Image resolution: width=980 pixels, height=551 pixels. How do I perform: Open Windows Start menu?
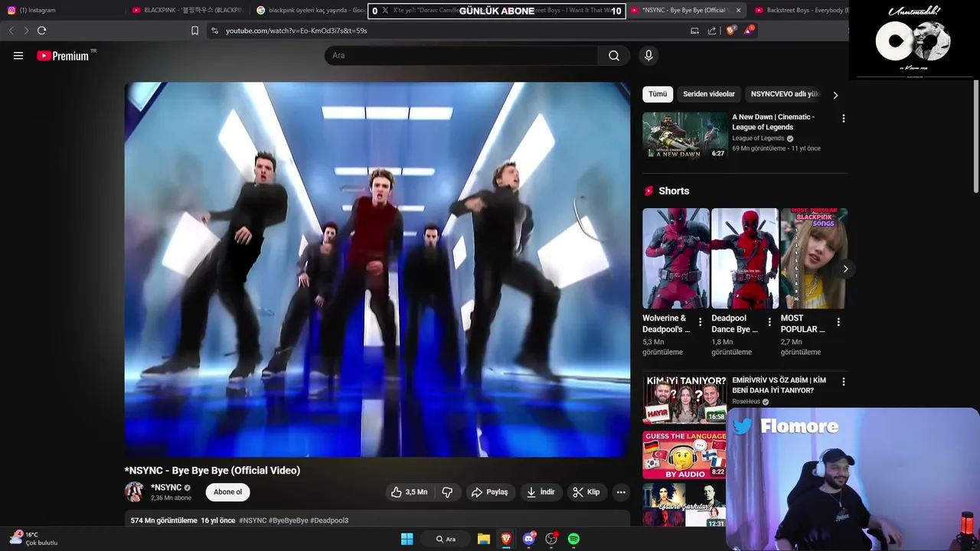click(407, 539)
